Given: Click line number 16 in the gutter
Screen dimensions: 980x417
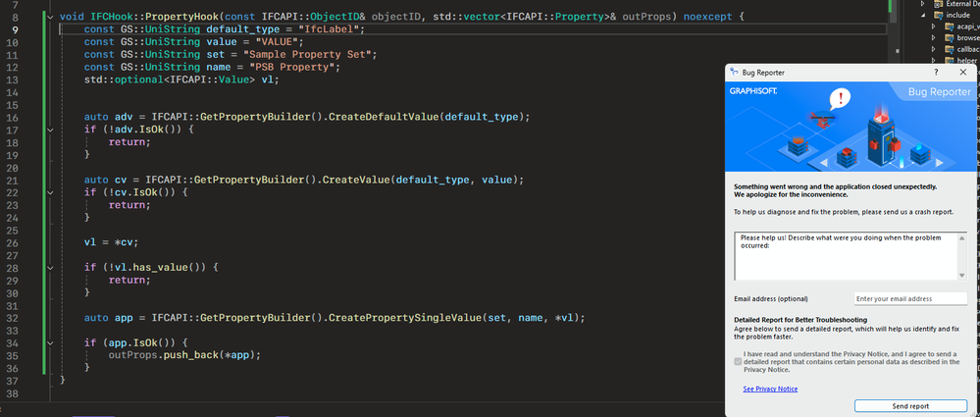Looking at the screenshot, I should point(12,118).
